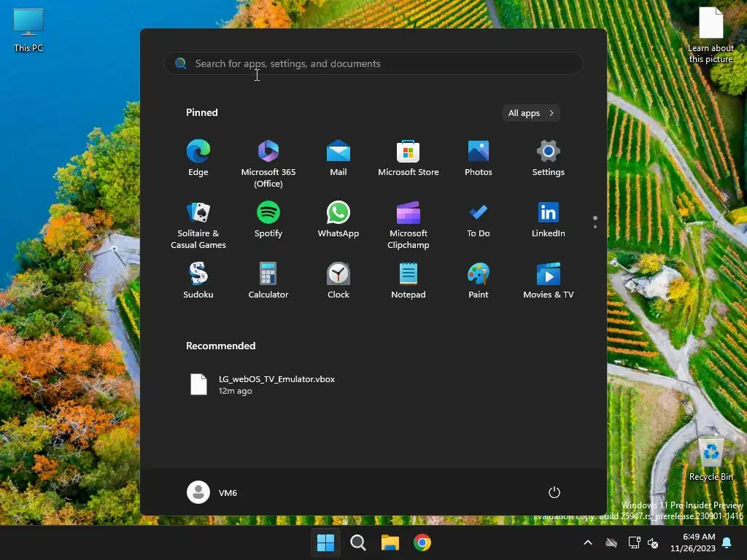This screenshot has height=560, width=747.
Task: Go to next page of pinned apps
Action: tap(595, 227)
